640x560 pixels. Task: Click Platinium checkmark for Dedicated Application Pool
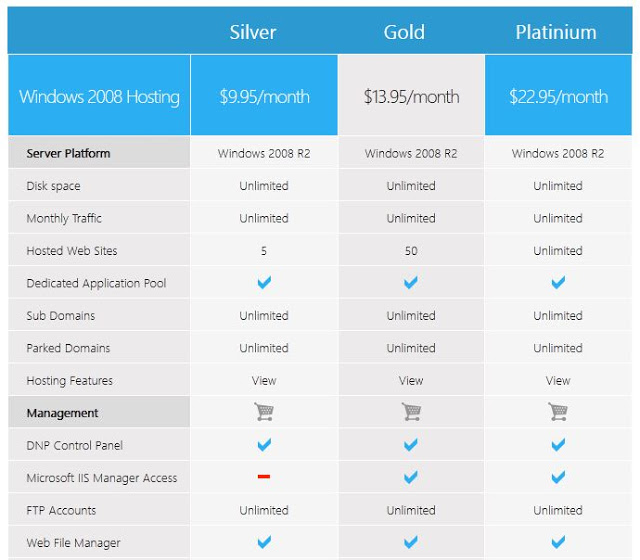click(558, 282)
